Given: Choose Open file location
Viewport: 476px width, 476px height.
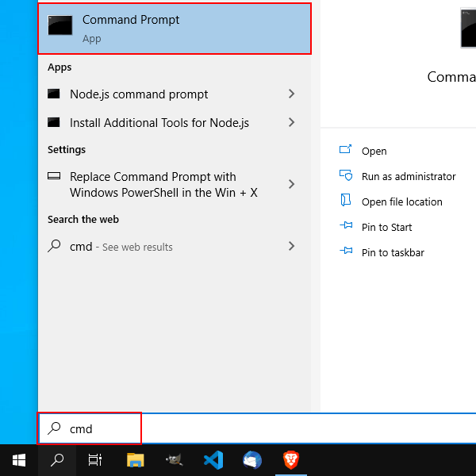Looking at the screenshot, I should point(402,202).
